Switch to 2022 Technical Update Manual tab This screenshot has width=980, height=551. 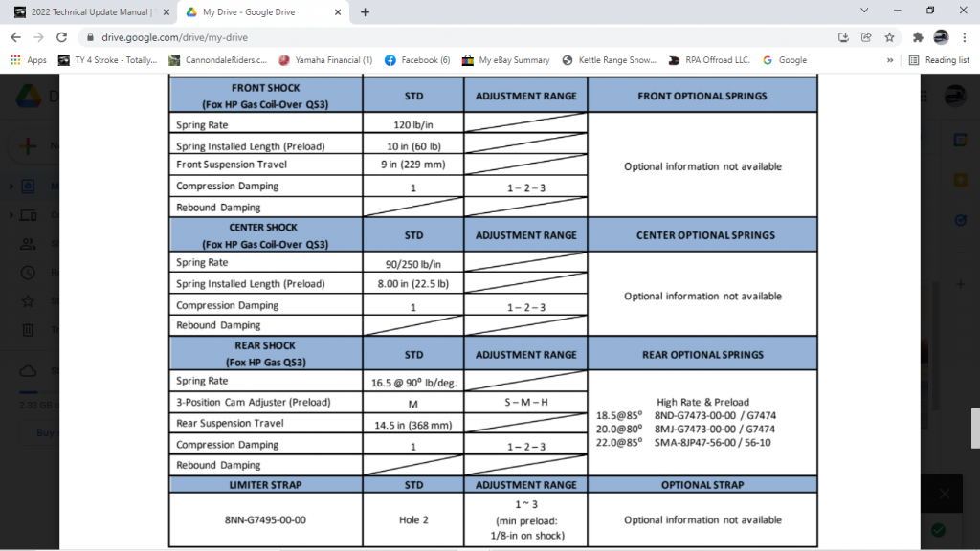click(x=84, y=11)
